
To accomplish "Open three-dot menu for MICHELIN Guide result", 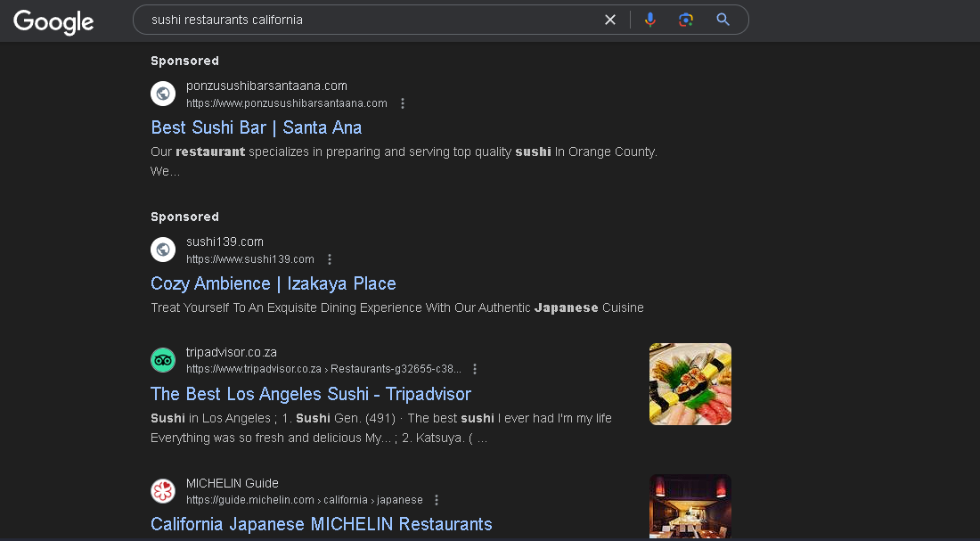I will point(437,500).
